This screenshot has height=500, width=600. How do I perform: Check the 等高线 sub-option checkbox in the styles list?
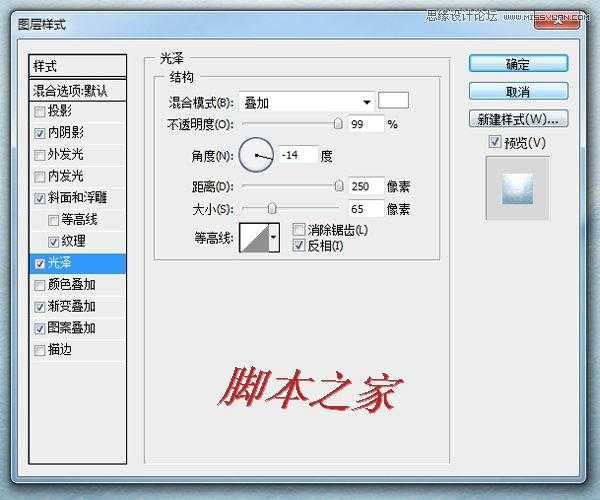tap(53, 220)
